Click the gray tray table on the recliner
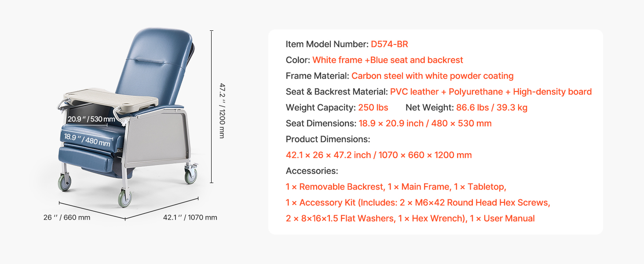The image size is (644, 264). [x=110, y=98]
